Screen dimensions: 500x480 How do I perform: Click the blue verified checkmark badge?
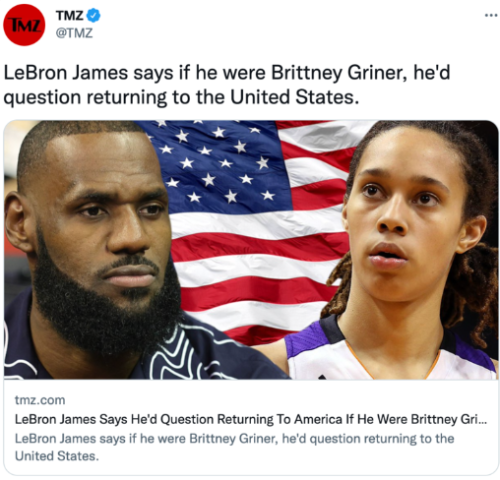pos(94,15)
